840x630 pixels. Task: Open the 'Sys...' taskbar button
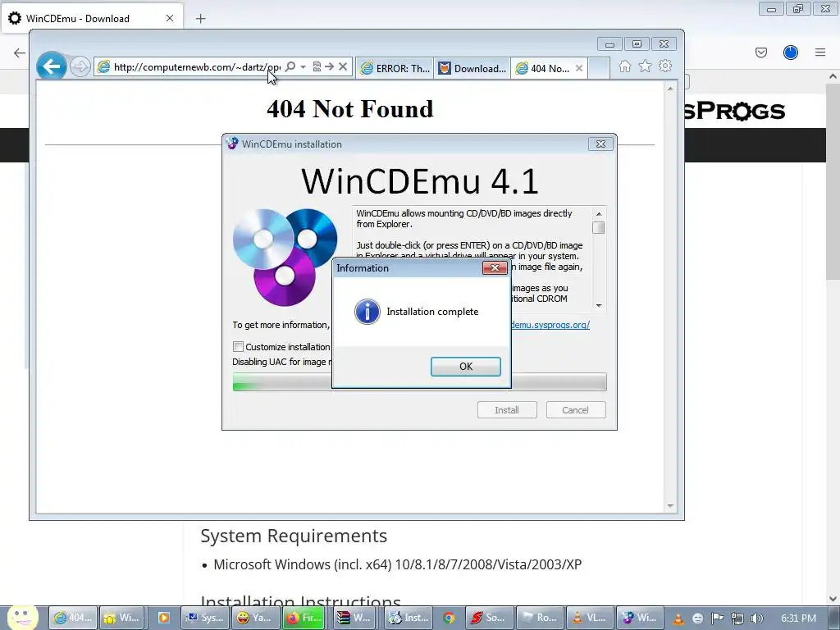coord(205,618)
